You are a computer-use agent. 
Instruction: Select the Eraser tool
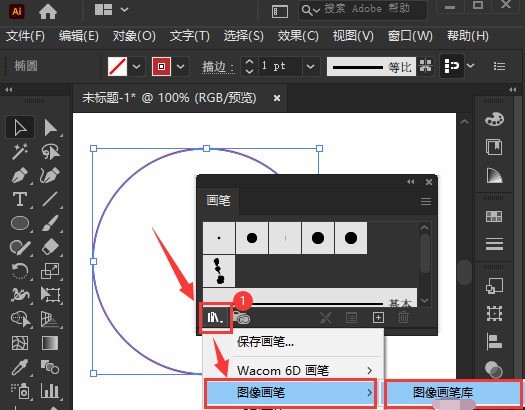(x=50, y=247)
